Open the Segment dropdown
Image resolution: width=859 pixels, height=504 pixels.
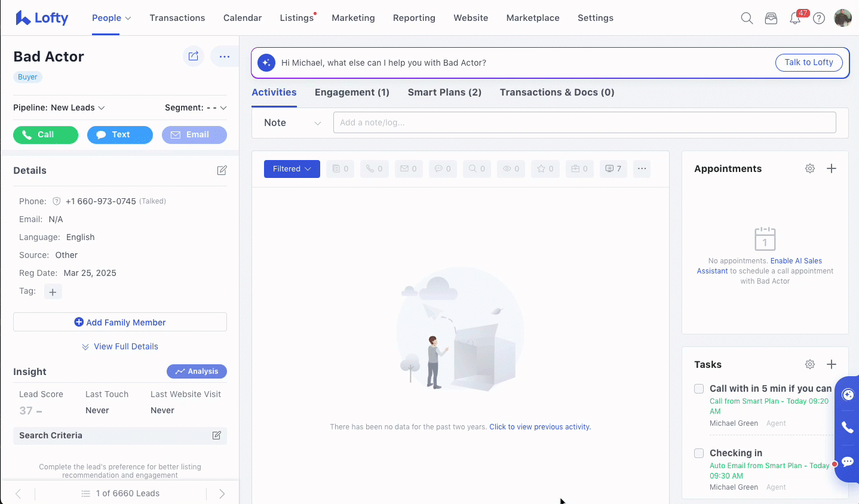[x=196, y=107]
